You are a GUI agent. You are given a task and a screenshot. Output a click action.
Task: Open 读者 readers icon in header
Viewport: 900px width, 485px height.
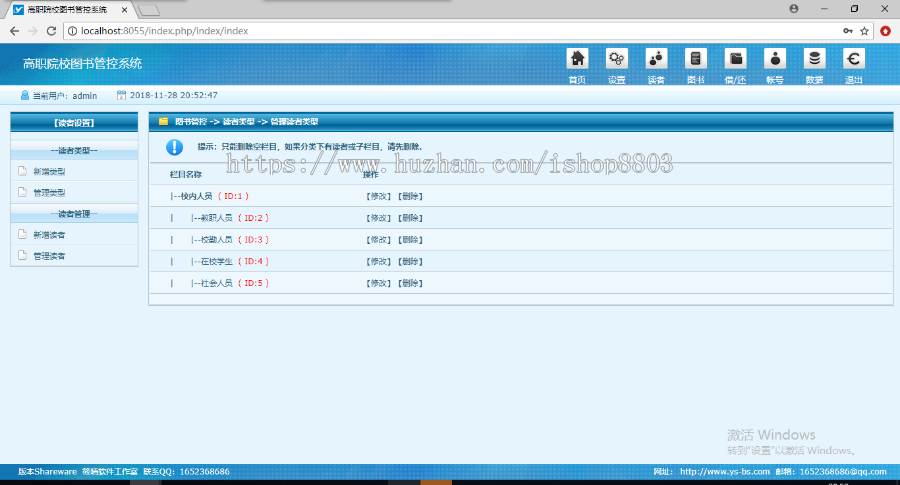click(656, 59)
